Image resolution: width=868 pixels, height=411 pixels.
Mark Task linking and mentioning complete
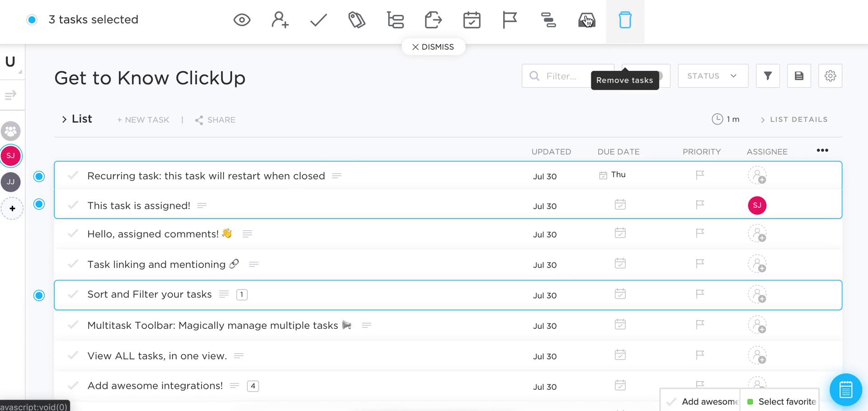[73, 264]
